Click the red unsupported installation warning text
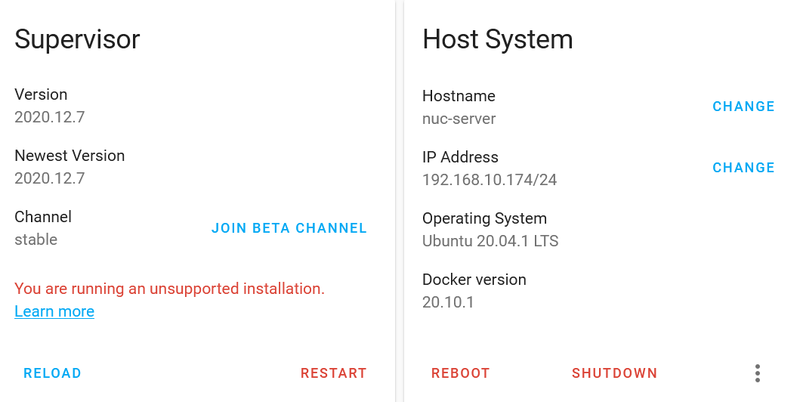800x402 pixels. coord(169,288)
